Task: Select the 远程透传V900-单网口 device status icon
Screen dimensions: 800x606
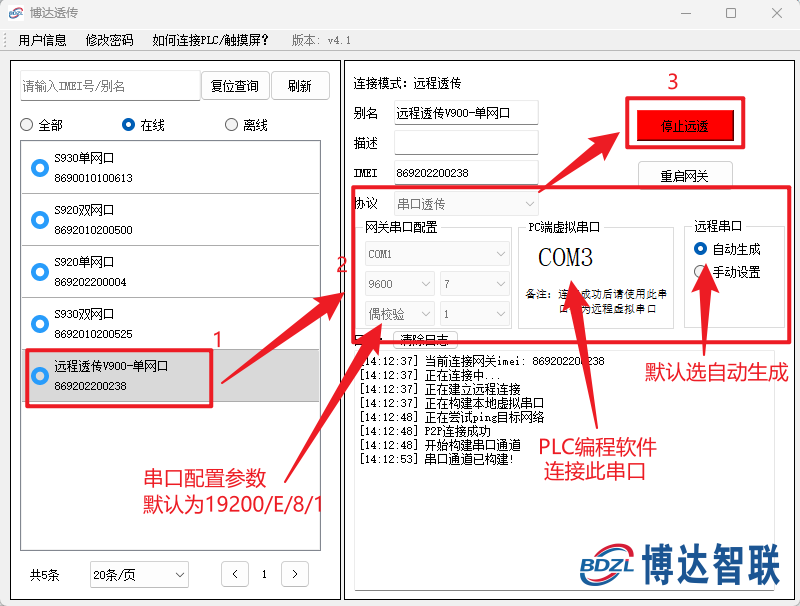Action: point(40,376)
